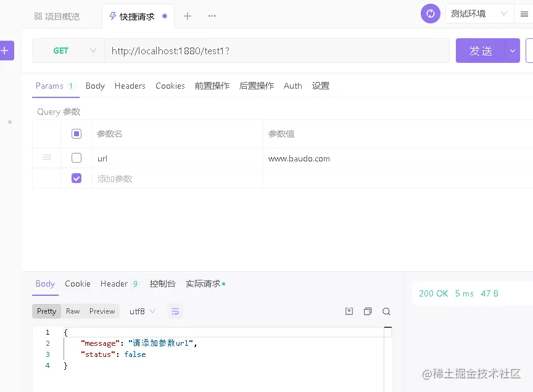
Task: Click the 200 OK status text
Action: [x=434, y=293]
